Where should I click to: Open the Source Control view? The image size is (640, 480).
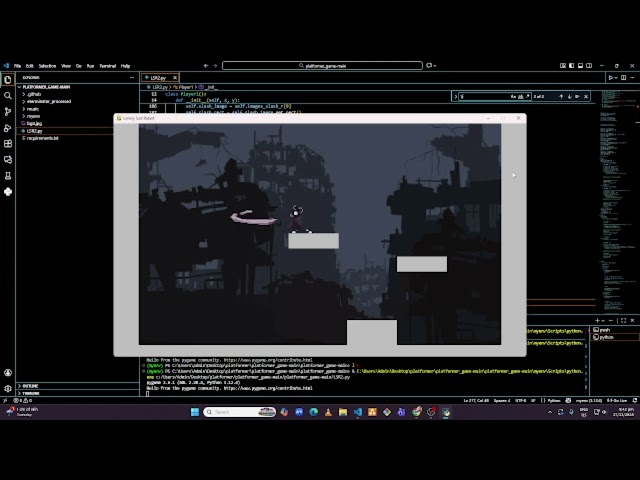pos(8,111)
